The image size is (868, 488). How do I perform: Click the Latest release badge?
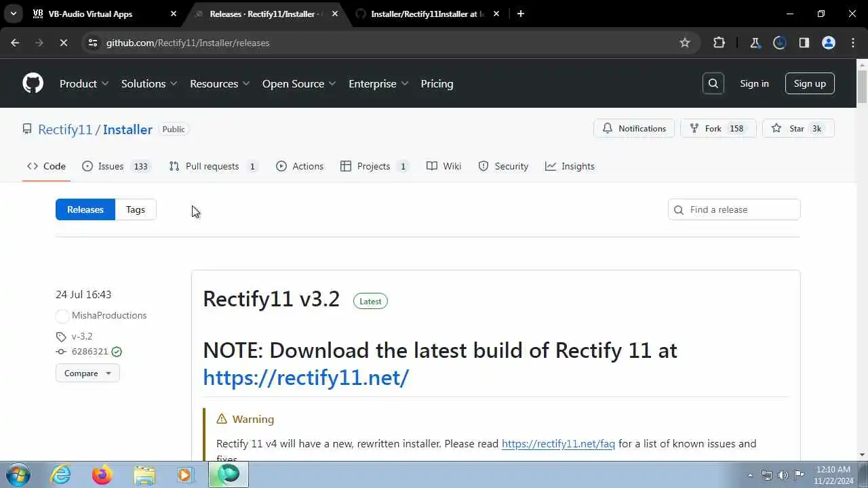pos(370,301)
